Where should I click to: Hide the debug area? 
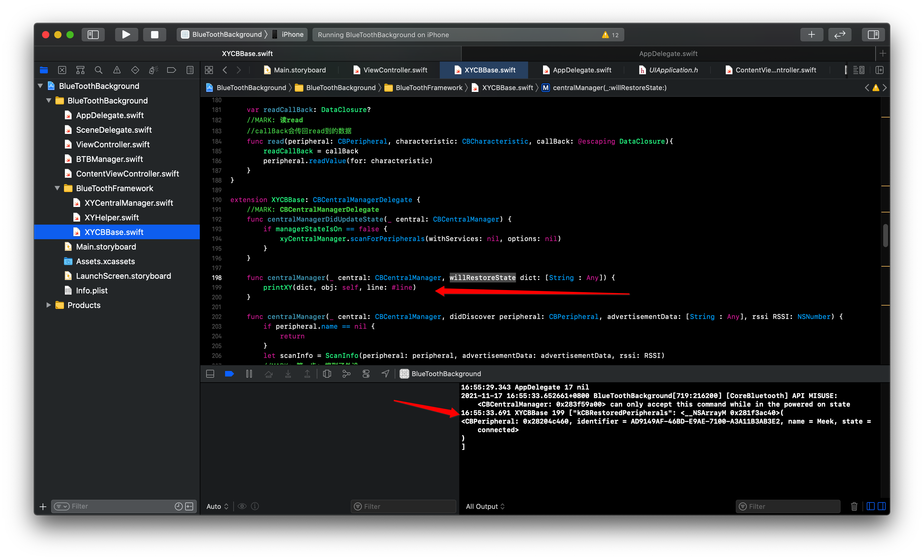[x=210, y=374]
